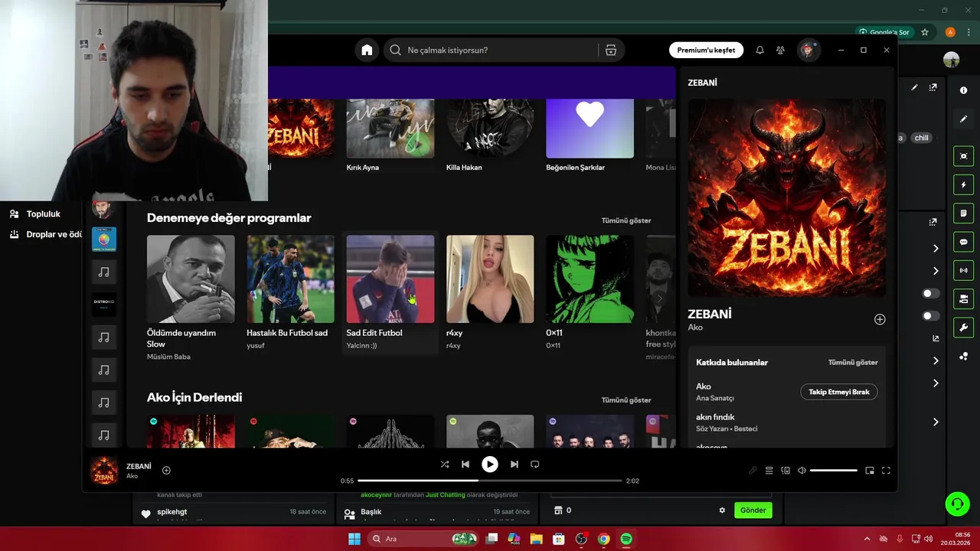Image resolution: width=980 pixels, height=551 pixels.
Task: Open Hastalık Bu Futbol sad card
Action: coord(290,293)
